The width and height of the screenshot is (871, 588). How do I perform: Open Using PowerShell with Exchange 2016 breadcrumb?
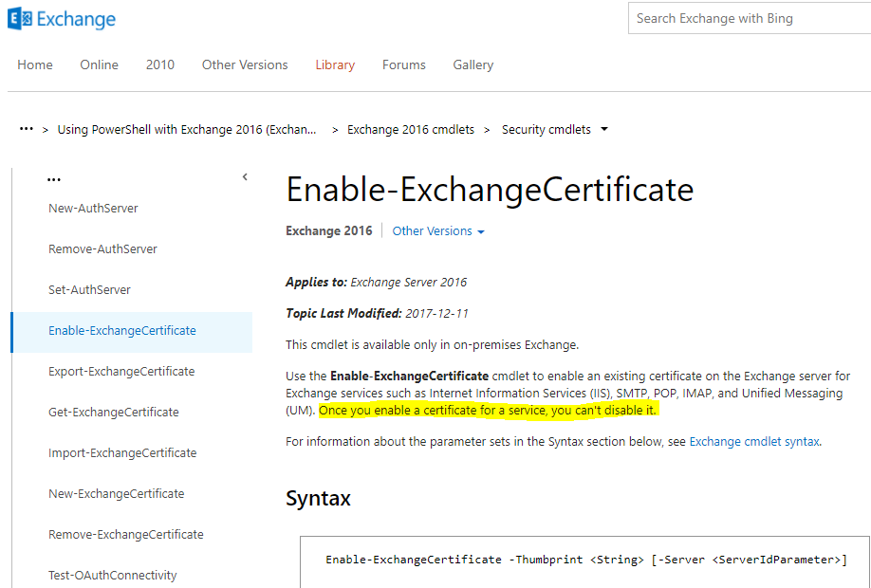187,129
